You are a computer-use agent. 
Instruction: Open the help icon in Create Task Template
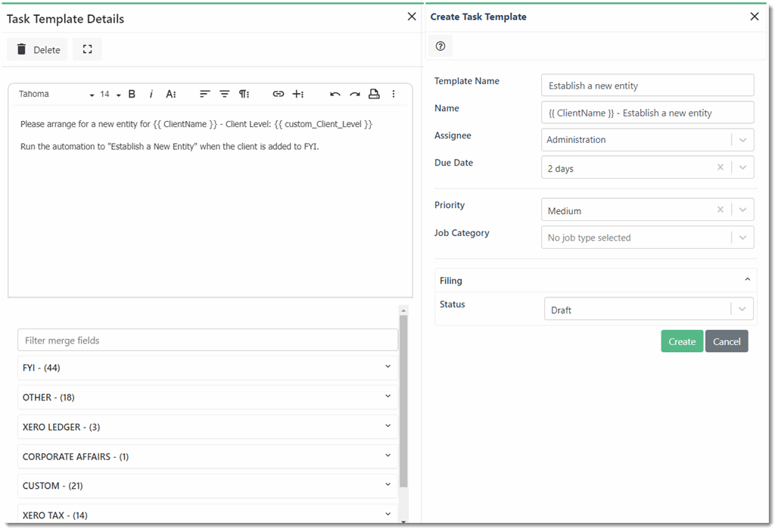pos(440,45)
